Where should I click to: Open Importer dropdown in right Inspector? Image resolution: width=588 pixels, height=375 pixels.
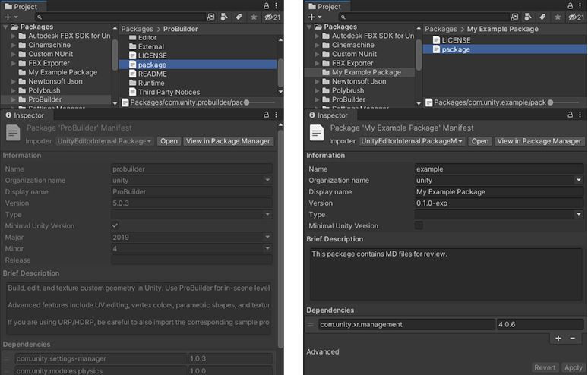click(413, 141)
